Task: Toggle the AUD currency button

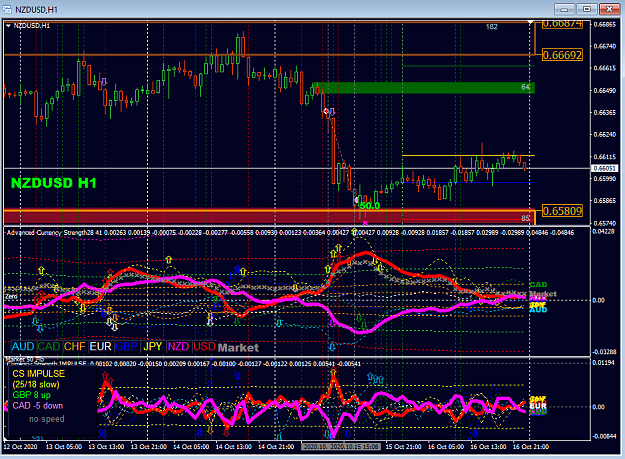Action: click(23, 346)
